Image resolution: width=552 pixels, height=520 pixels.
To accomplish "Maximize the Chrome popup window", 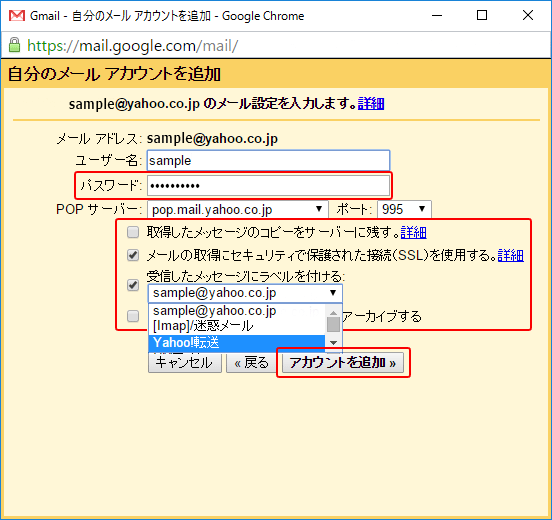I will pyautogui.click(x=482, y=15).
